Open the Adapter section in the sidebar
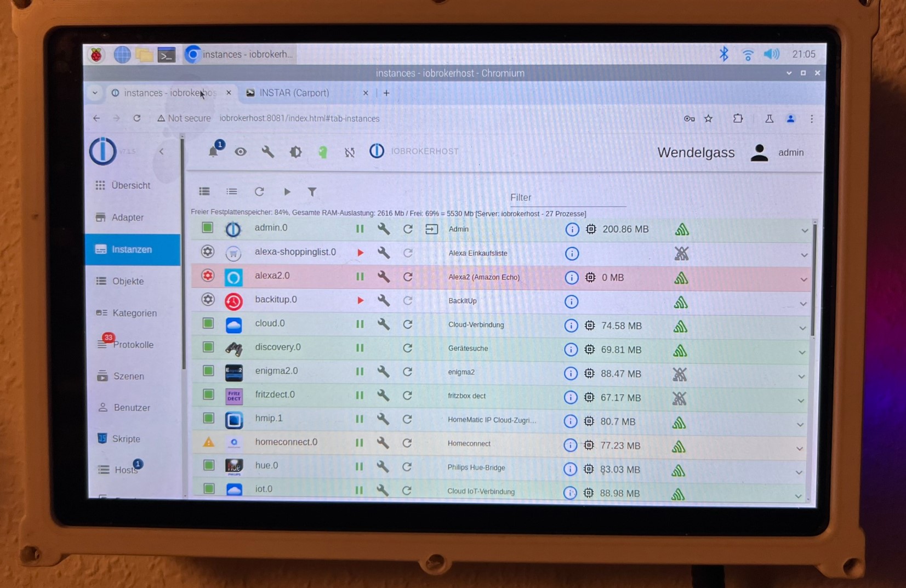 (127, 217)
